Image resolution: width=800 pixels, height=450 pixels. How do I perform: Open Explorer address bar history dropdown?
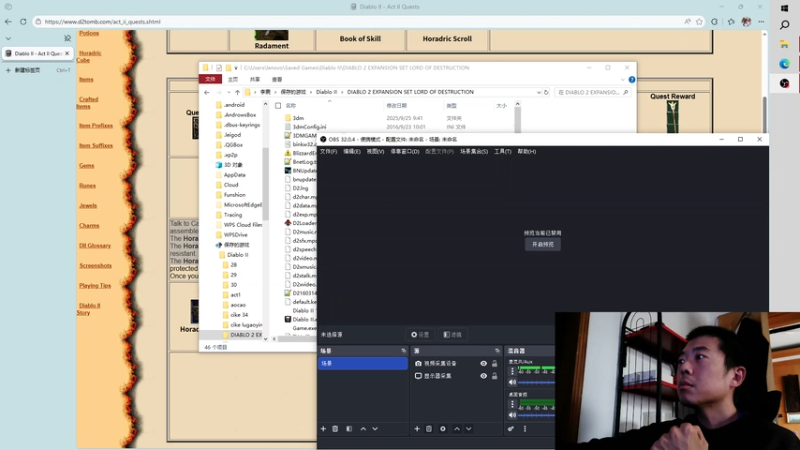pyautogui.click(x=539, y=92)
